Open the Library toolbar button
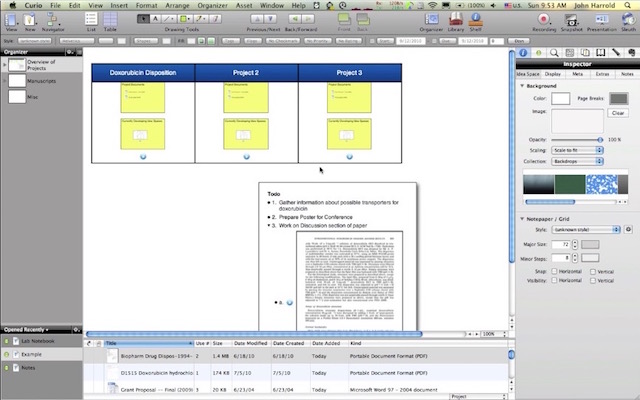 pos(456,20)
